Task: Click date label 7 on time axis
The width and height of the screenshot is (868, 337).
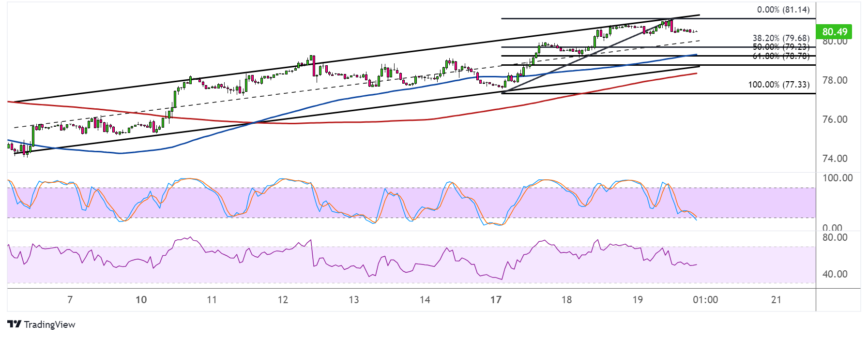Action: (x=70, y=300)
